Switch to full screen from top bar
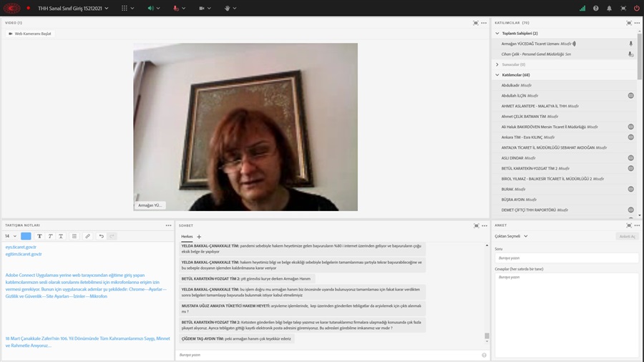This screenshot has height=362, width=644. (x=623, y=8)
